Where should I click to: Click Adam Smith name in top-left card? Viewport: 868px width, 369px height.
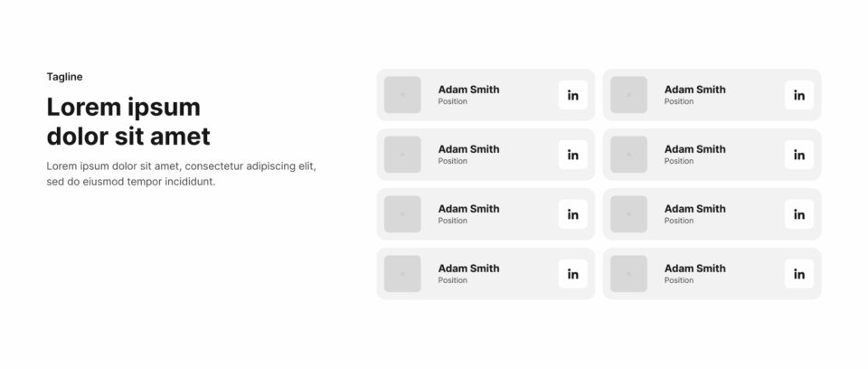pos(468,90)
